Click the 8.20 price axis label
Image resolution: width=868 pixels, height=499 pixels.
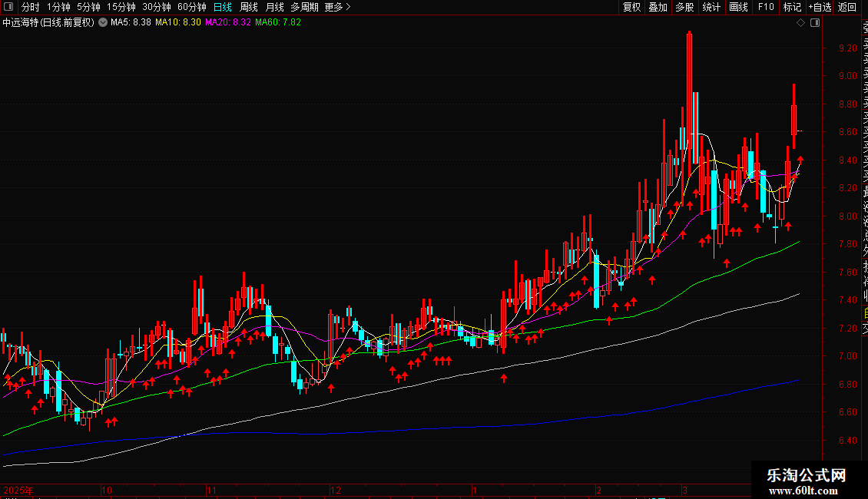click(847, 188)
